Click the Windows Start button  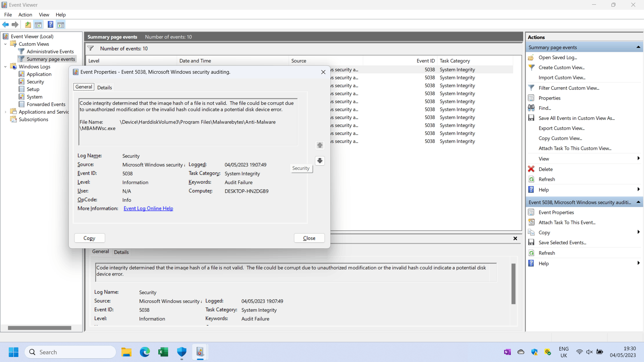click(13, 352)
